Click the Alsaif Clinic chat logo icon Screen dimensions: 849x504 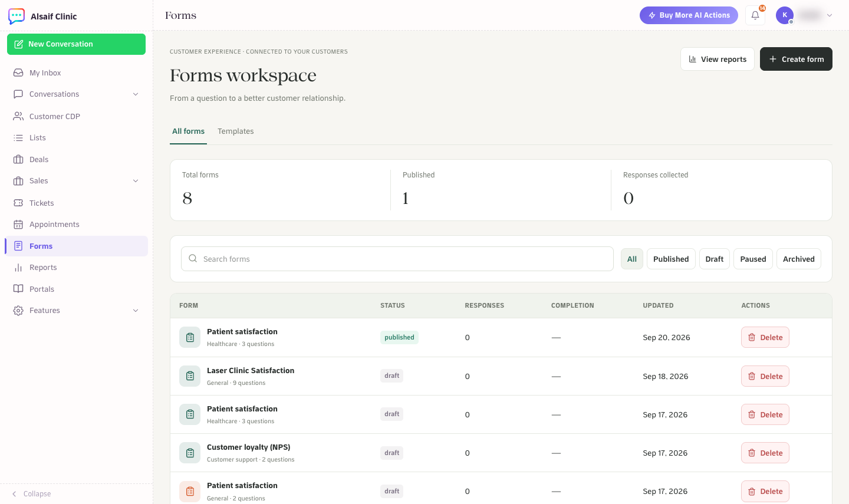[x=17, y=16]
